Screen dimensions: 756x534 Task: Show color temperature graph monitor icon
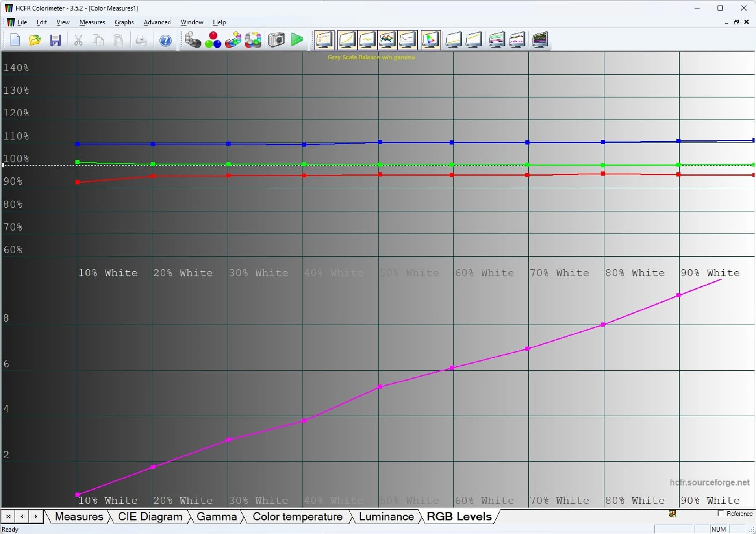tap(408, 40)
